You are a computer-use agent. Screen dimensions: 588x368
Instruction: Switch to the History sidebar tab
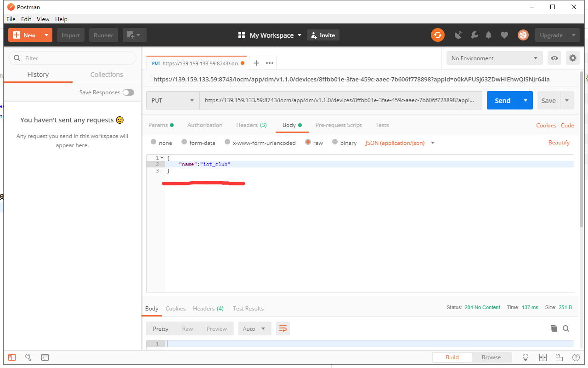[38, 75]
